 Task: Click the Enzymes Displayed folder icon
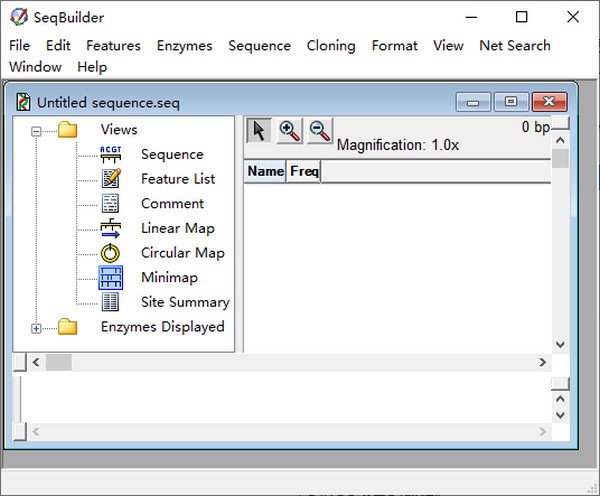[x=68, y=327]
